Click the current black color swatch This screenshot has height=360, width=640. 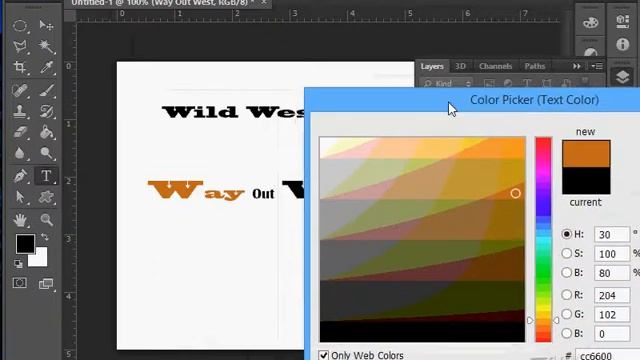pyautogui.click(x=586, y=180)
